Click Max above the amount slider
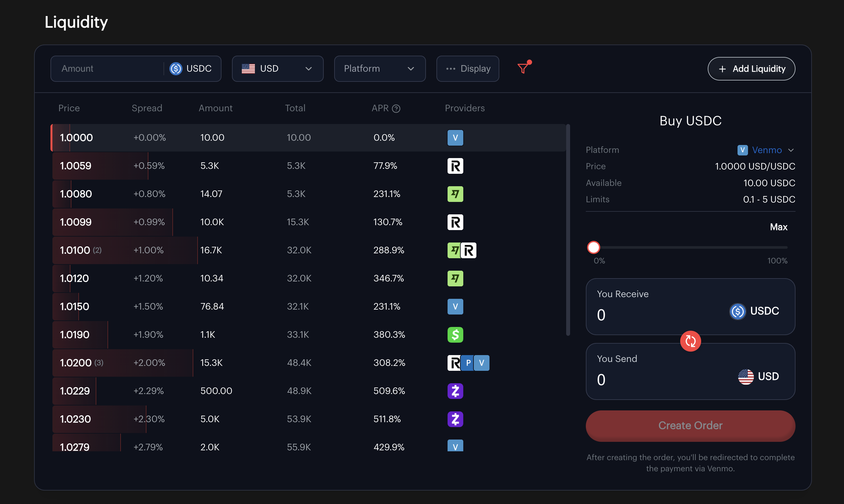Viewport: 844px width, 504px height. 778,227
